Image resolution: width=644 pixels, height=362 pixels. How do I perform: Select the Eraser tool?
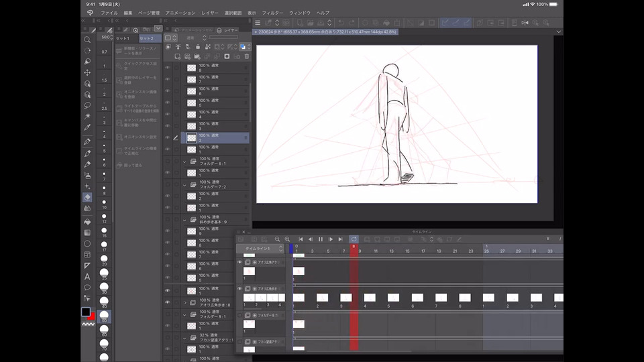87,197
